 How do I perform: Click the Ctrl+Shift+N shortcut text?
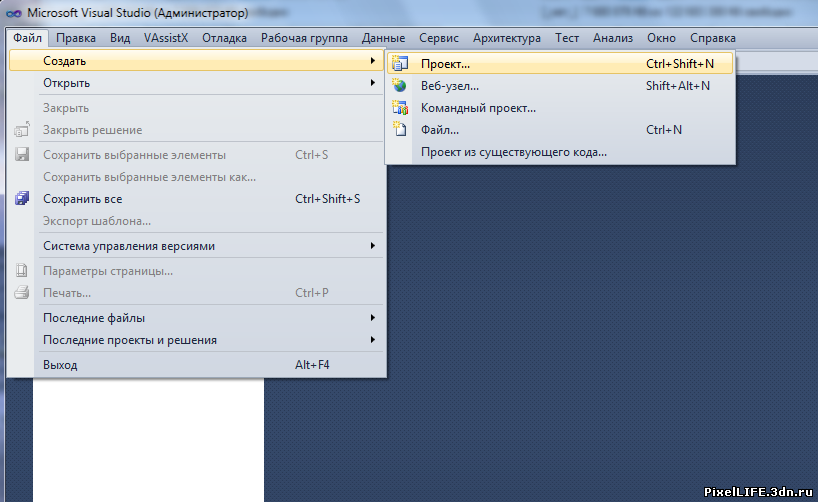[x=680, y=64]
